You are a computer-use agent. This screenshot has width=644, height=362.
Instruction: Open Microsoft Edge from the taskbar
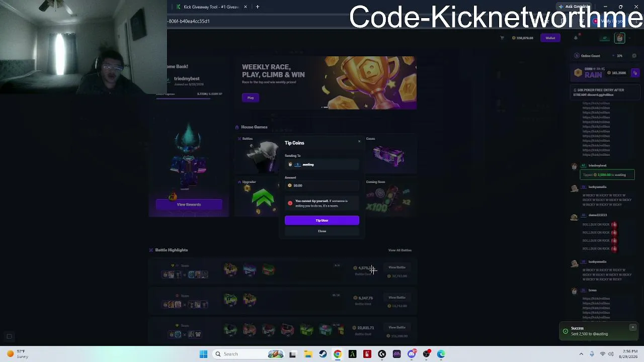[441, 354]
